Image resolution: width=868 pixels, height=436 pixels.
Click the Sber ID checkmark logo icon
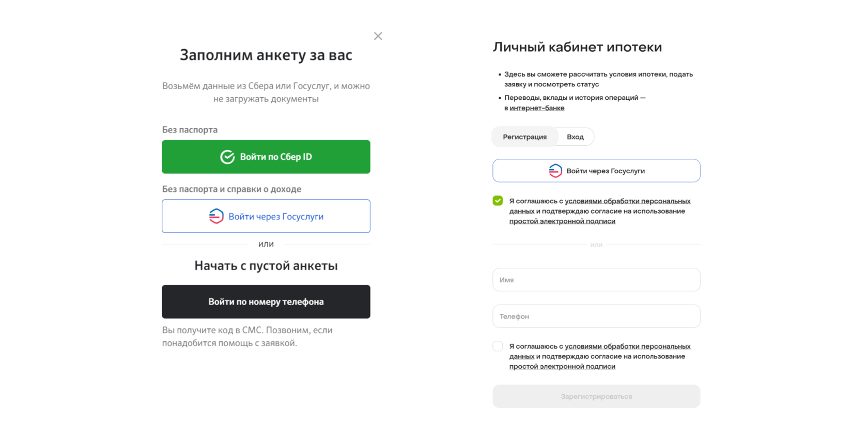point(227,157)
